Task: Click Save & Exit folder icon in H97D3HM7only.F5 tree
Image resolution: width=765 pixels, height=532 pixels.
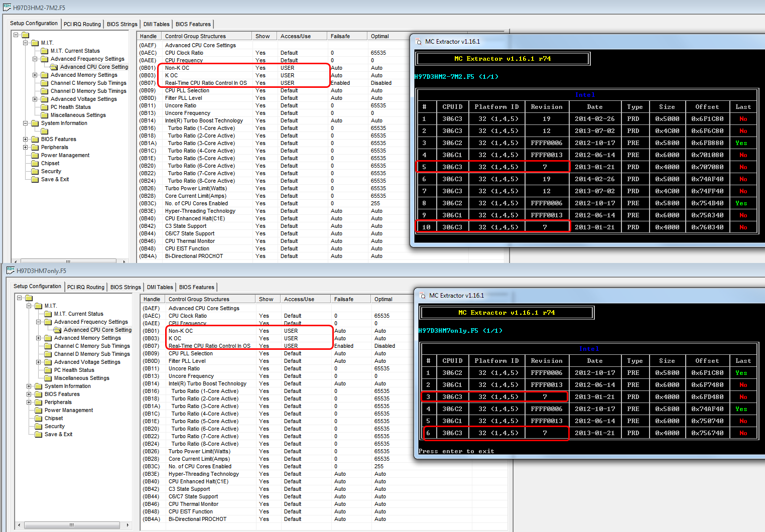Action: (x=39, y=434)
